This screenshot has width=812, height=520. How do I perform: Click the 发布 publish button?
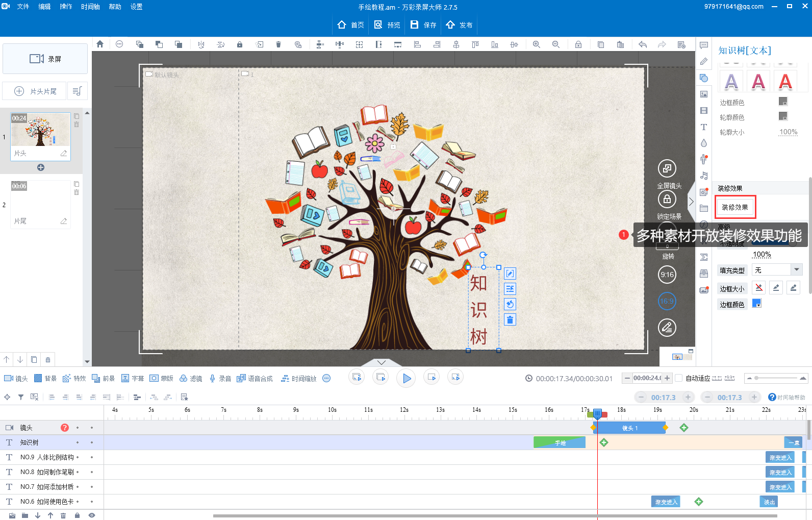[459, 24]
